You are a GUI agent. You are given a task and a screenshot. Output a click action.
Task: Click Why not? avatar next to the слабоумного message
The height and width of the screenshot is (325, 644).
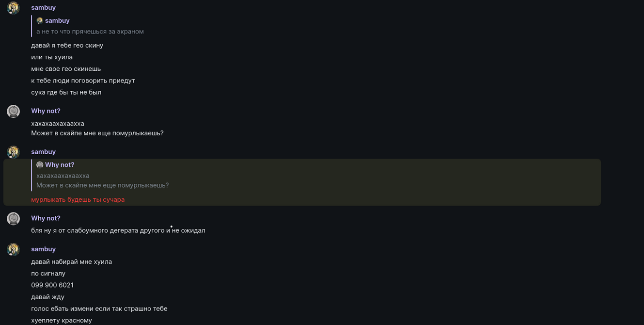pos(13,219)
